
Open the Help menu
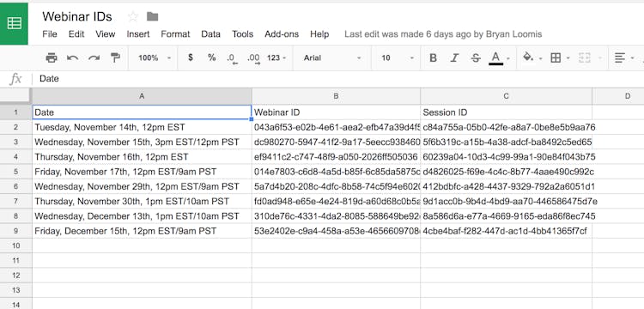pos(319,34)
